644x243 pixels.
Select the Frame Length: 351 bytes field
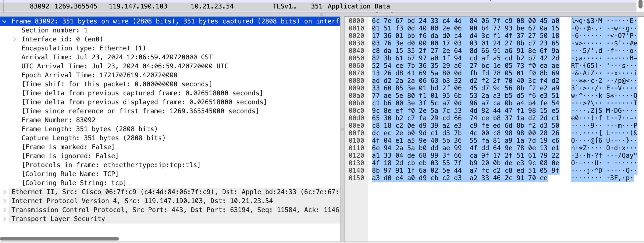point(89,129)
